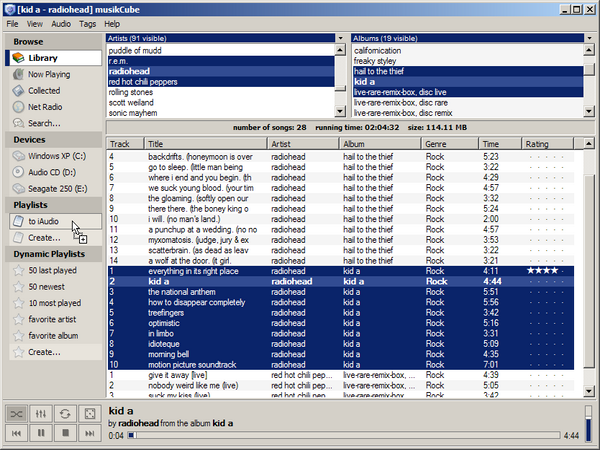Open the Audio menu
This screenshot has height=450, width=600.
[x=61, y=22]
